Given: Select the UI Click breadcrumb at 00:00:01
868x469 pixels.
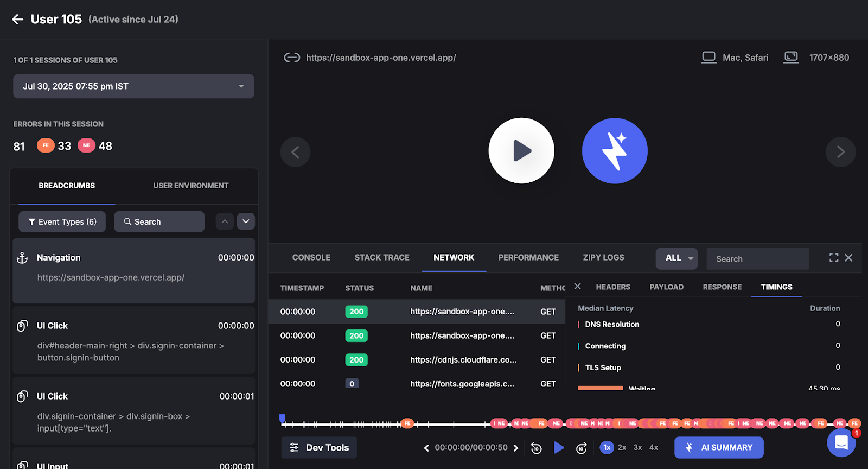Looking at the screenshot, I should pyautogui.click(x=133, y=411).
